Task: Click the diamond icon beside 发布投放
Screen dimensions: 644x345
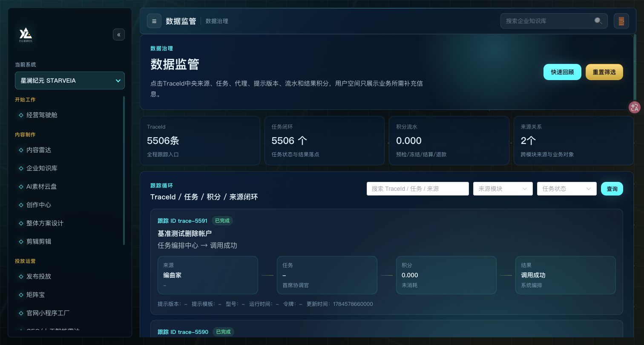Action: coord(21,276)
